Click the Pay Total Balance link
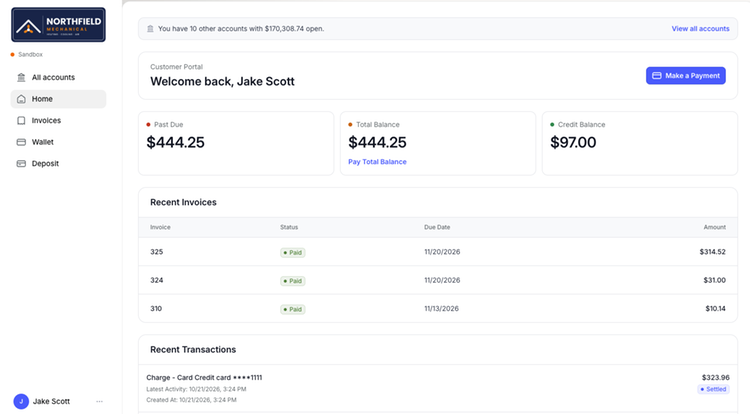This screenshot has width=750, height=414. tap(377, 162)
